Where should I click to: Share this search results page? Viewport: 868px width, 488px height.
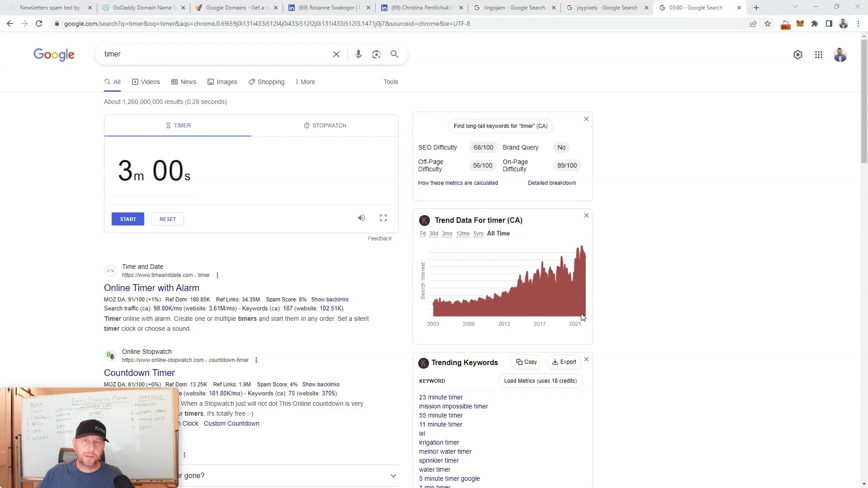pos(753,23)
